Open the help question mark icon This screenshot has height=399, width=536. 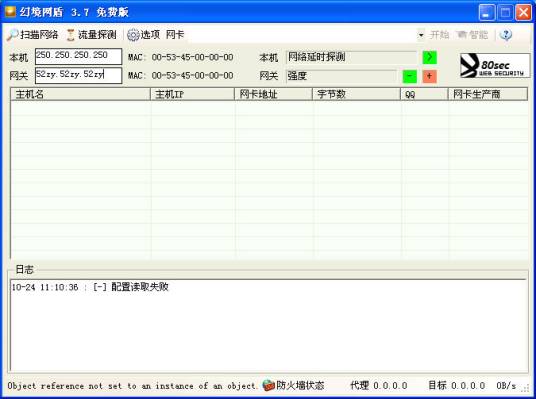[x=506, y=35]
